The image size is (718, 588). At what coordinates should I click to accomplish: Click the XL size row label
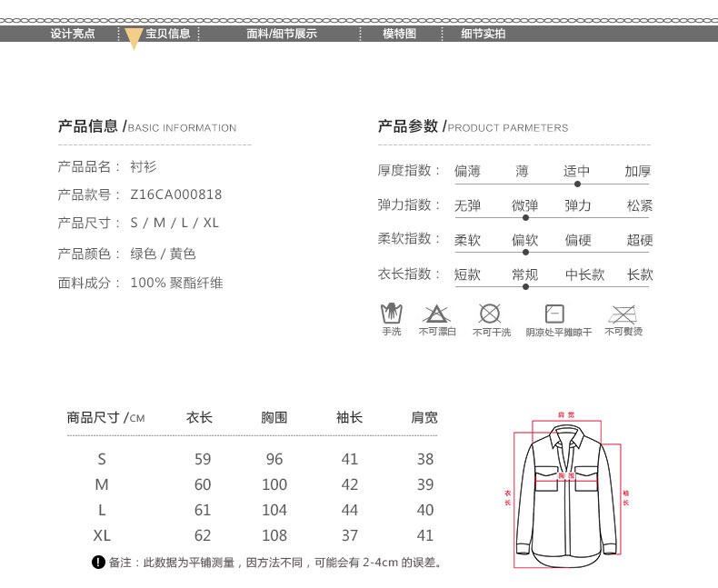102,535
